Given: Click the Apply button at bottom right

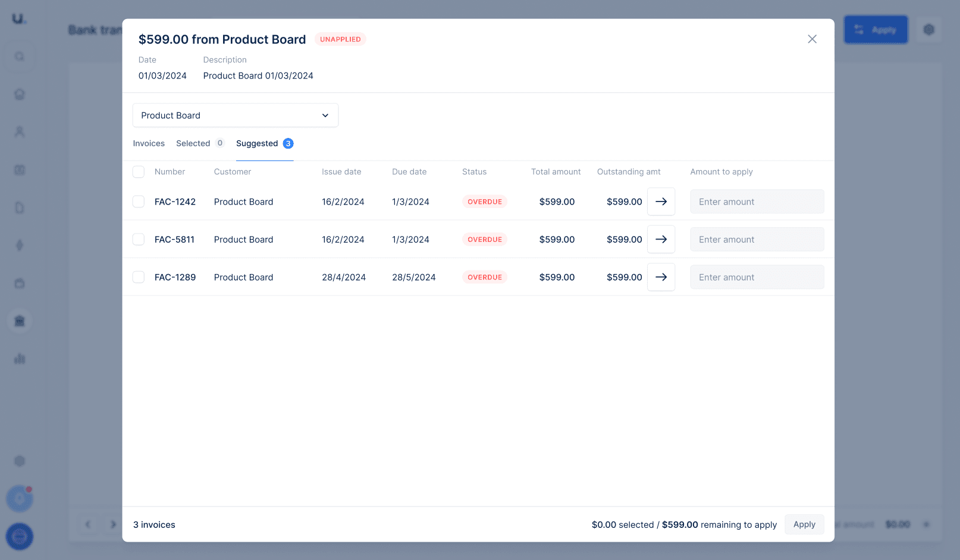Looking at the screenshot, I should [x=804, y=524].
